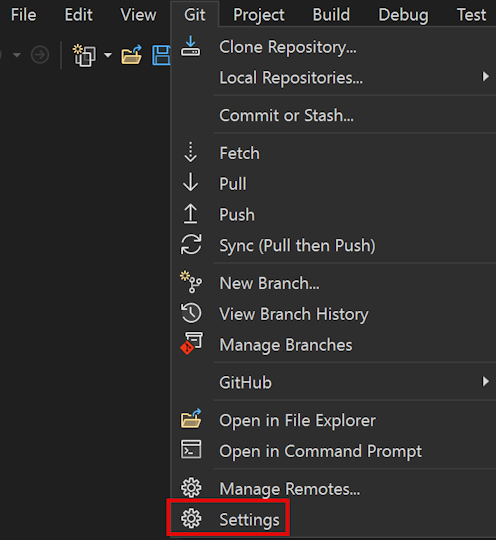Click the Manage Remotes gear icon

coord(191,488)
